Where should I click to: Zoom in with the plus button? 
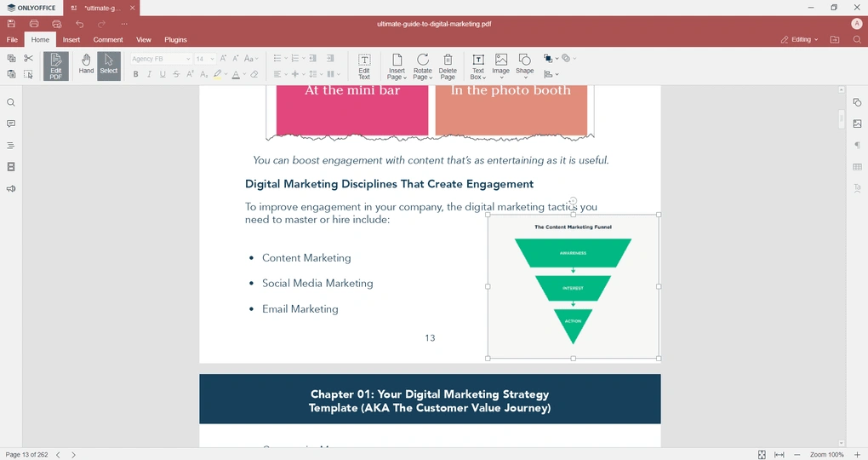click(857, 454)
